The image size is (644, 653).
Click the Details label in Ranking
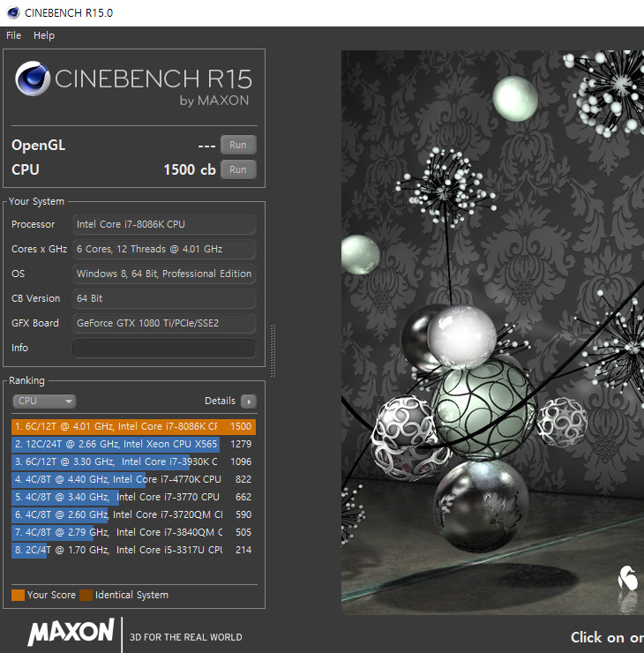(220, 401)
